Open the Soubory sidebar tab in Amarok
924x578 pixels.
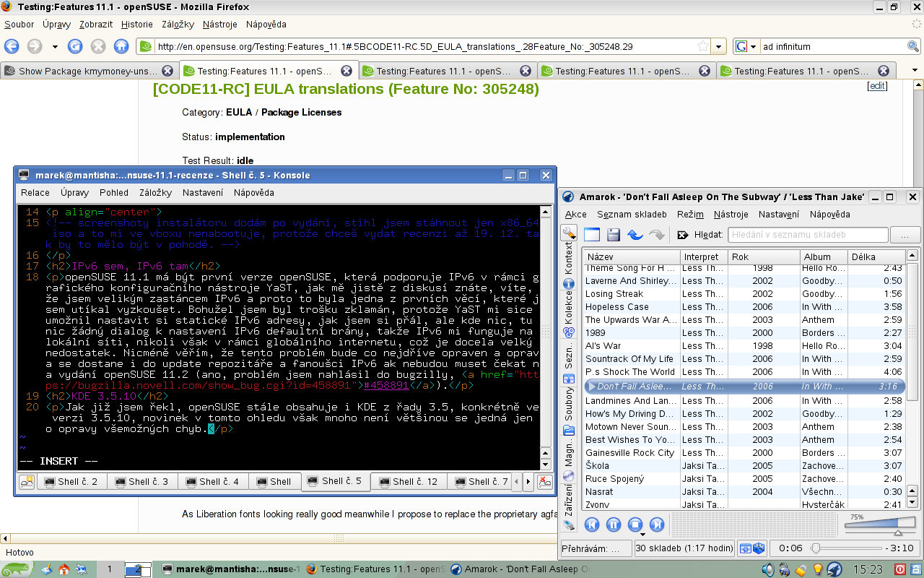coord(569,410)
